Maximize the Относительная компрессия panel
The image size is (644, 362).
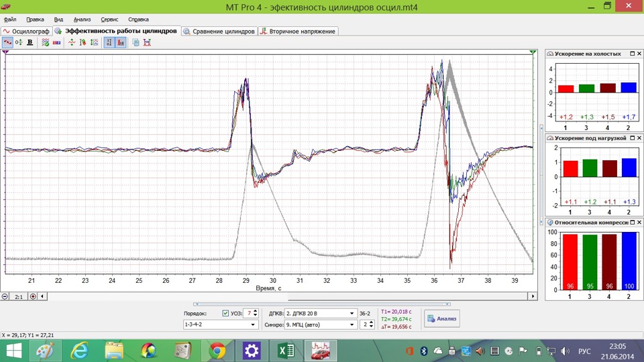[632, 222]
